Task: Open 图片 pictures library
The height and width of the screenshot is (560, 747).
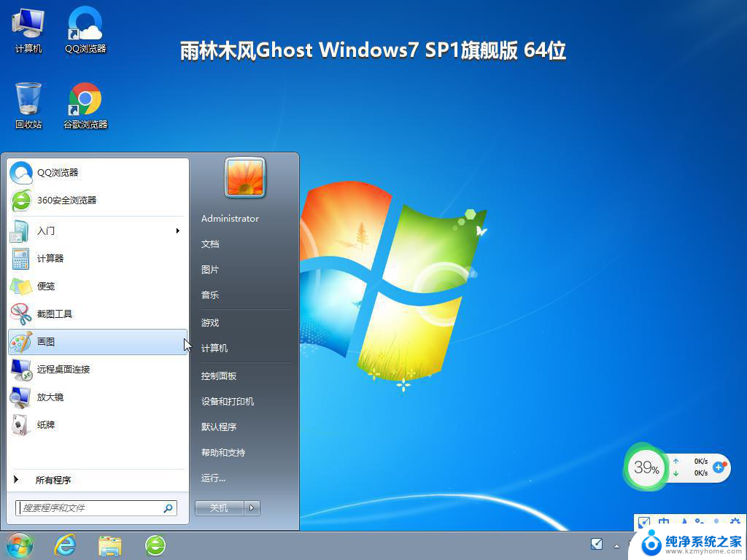Action: coord(210,270)
